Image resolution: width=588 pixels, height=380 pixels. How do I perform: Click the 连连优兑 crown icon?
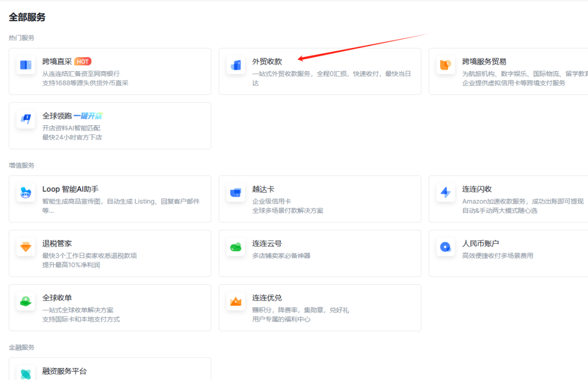(x=236, y=302)
